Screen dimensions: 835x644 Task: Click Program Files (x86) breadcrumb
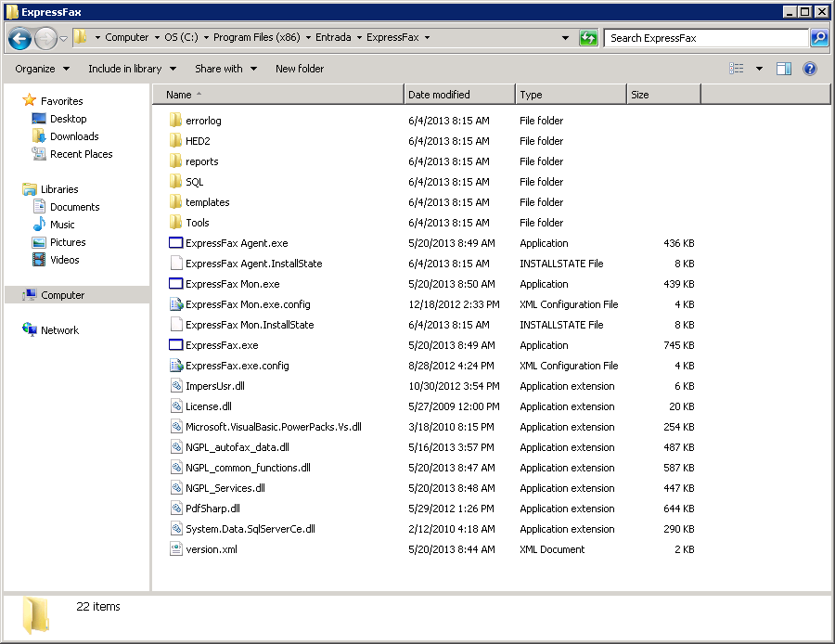point(257,37)
